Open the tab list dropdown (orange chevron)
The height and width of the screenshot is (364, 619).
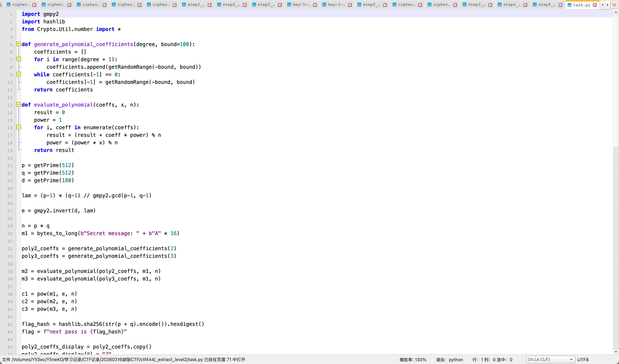(x=614, y=5)
